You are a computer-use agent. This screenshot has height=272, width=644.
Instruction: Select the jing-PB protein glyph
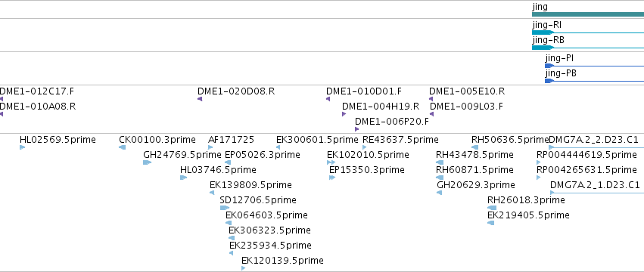594,81
